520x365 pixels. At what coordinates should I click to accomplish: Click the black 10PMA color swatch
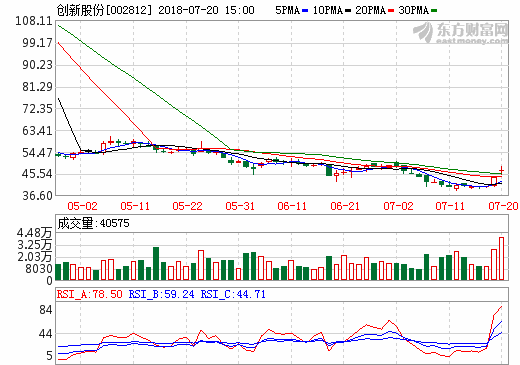(x=348, y=11)
